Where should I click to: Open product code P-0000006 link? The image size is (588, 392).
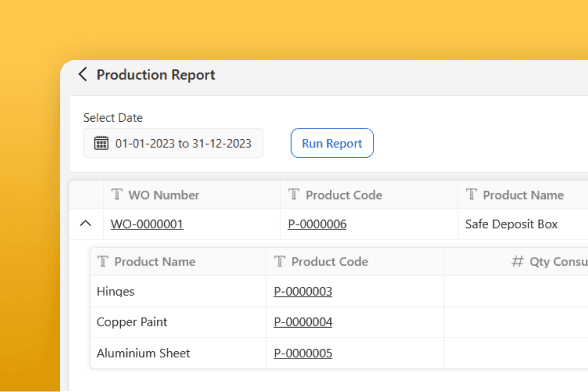(x=317, y=224)
